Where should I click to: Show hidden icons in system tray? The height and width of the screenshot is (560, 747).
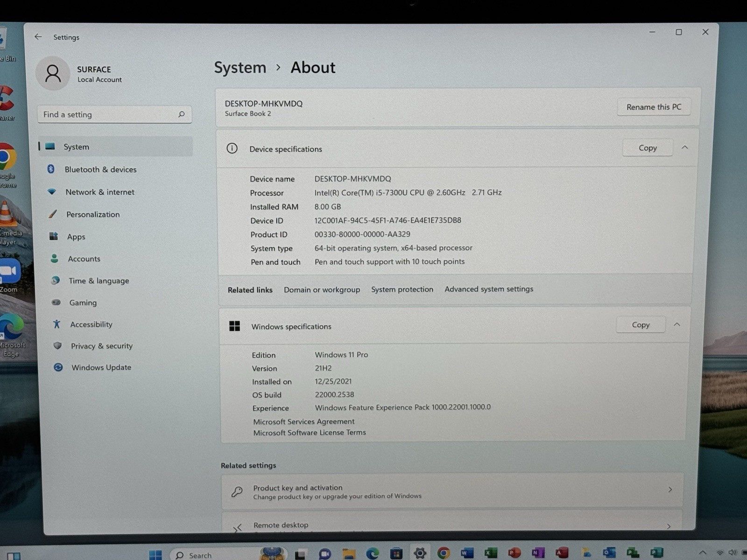pos(702,553)
